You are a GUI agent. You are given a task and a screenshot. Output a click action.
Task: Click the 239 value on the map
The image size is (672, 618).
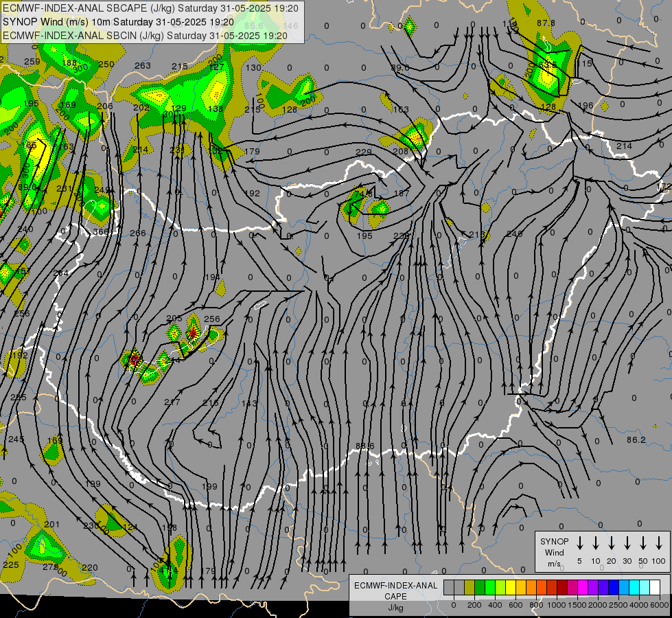[402, 236]
